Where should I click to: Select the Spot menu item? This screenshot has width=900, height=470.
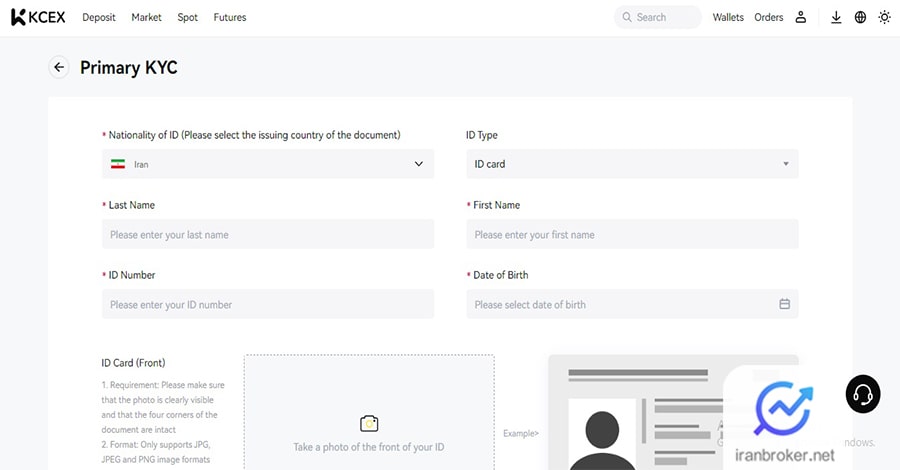pyautogui.click(x=187, y=17)
